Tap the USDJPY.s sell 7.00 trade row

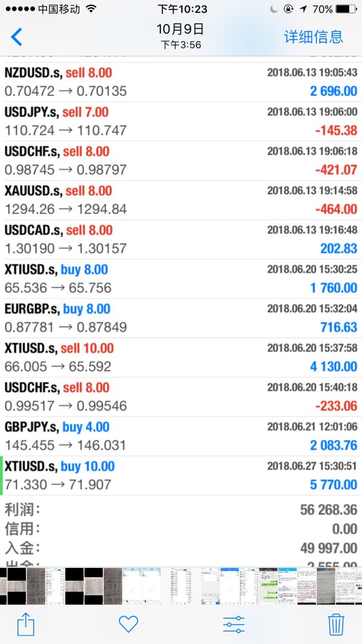click(181, 121)
